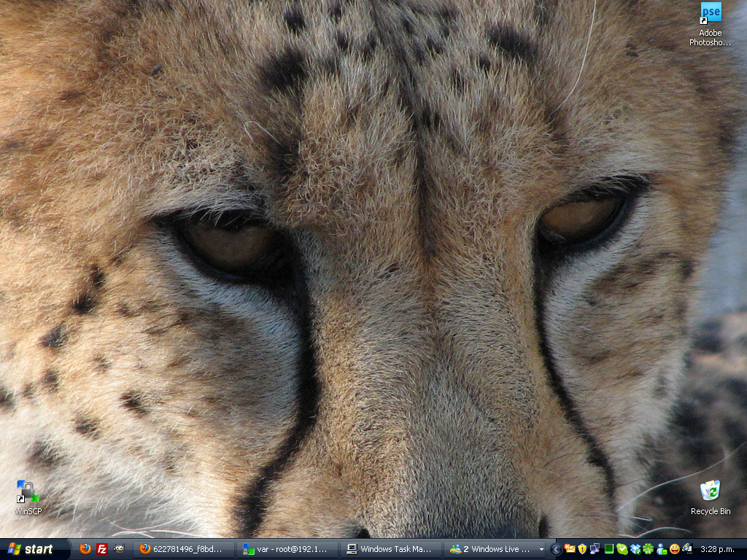
Task: Click the yellow smiley face tray icon
Action: click(674, 549)
